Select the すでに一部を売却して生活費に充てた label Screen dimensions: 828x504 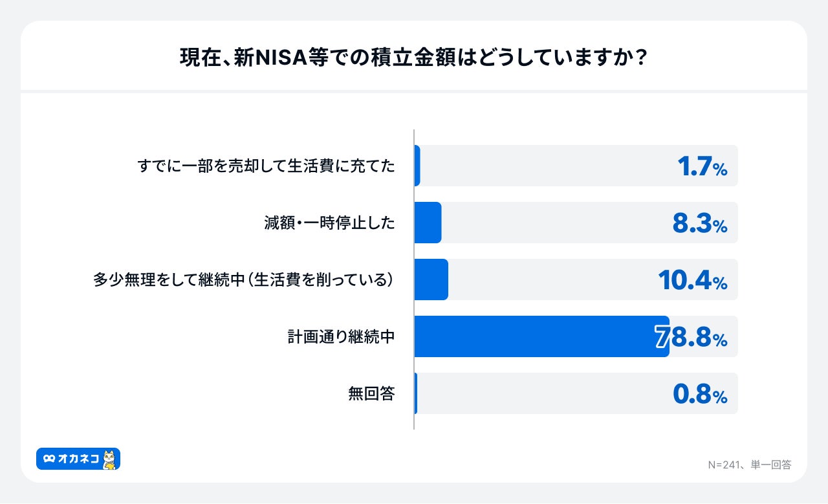(266, 166)
